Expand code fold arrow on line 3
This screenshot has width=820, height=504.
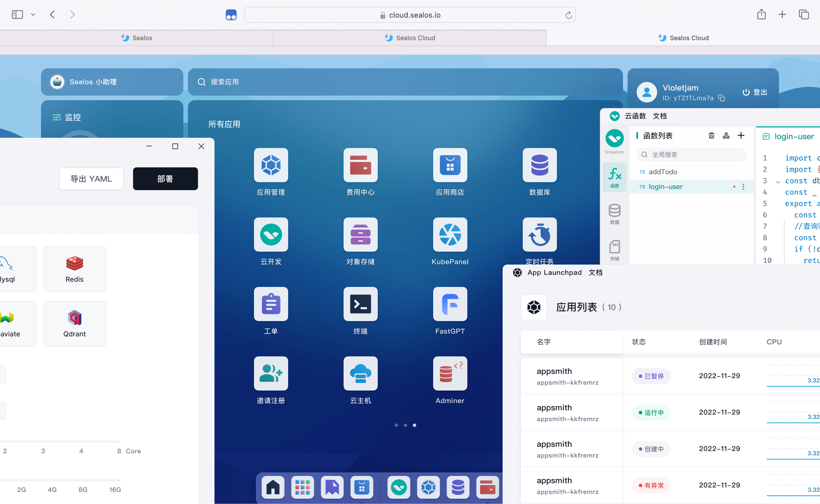coord(778,181)
